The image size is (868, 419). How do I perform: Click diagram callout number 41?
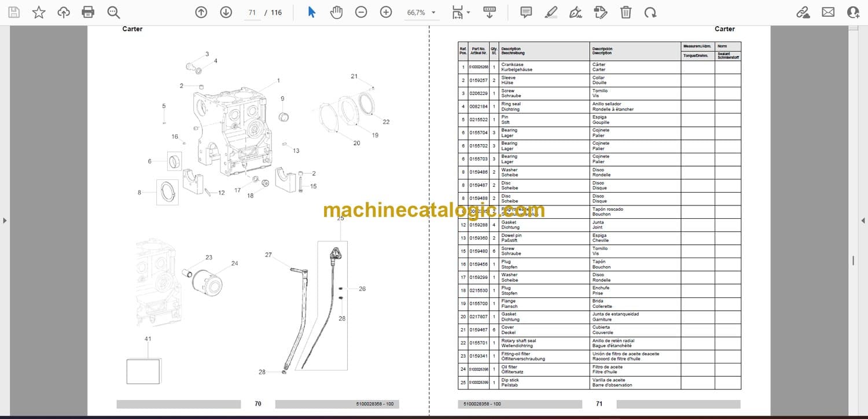[x=148, y=339]
